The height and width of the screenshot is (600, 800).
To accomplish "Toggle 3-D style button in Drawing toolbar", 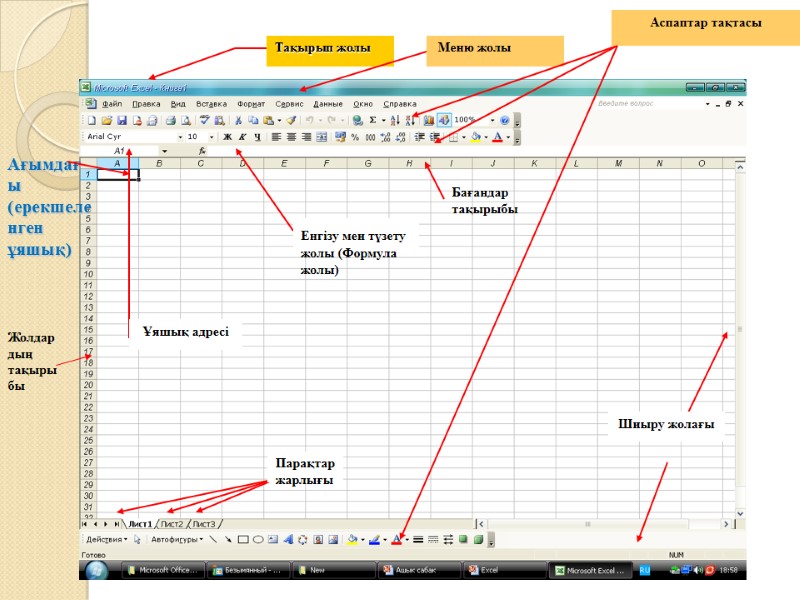I will 478,539.
